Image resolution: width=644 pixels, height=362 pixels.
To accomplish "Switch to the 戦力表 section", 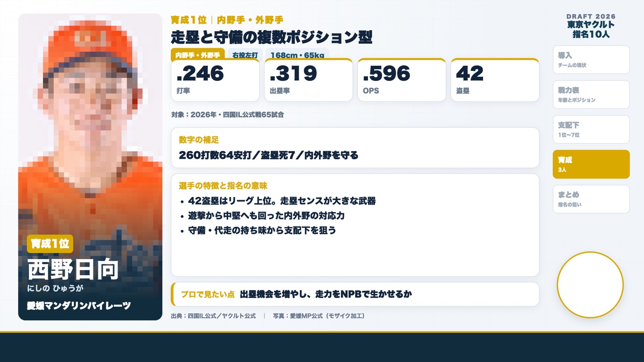I will (x=591, y=95).
